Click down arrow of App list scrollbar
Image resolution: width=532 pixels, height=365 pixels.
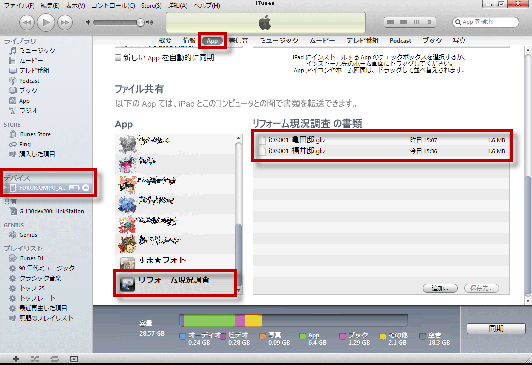239,290
